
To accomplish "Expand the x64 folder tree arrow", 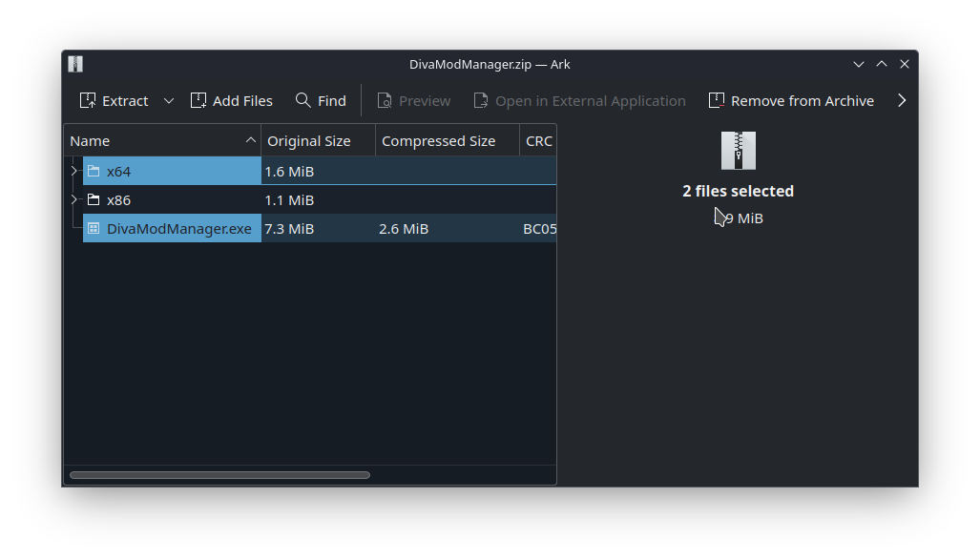I will pyautogui.click(x=74, y=172).
